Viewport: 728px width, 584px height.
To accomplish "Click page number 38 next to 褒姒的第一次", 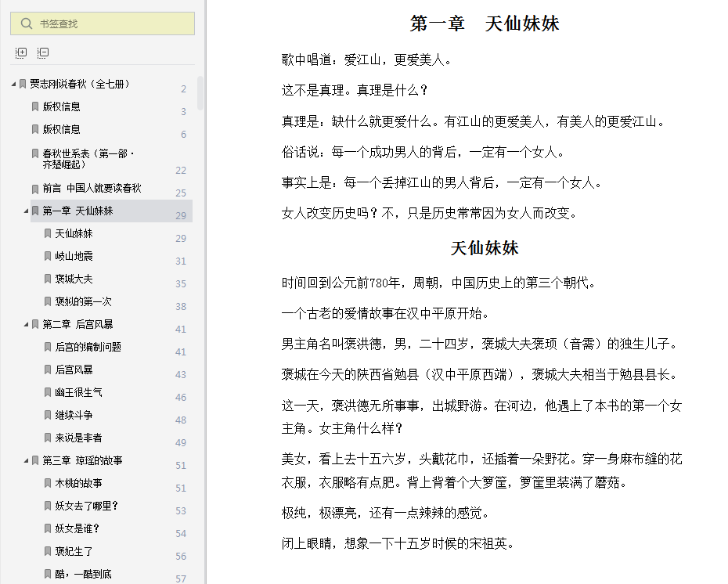I will click(181, 307).
